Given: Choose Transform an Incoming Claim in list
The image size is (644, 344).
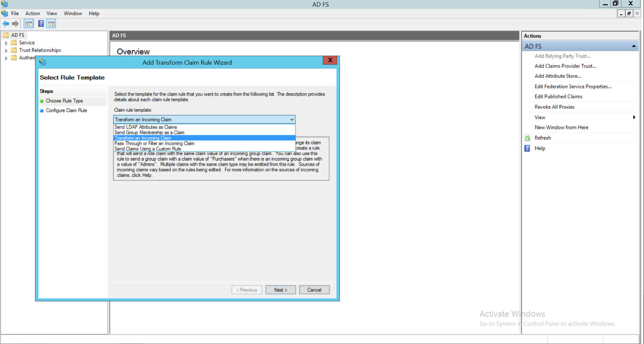Looking at the screenshot, I should pos(204,138).
